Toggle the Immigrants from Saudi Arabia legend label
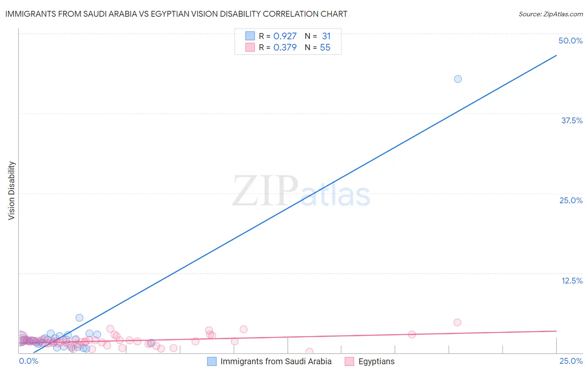 [x=276, y=361]
